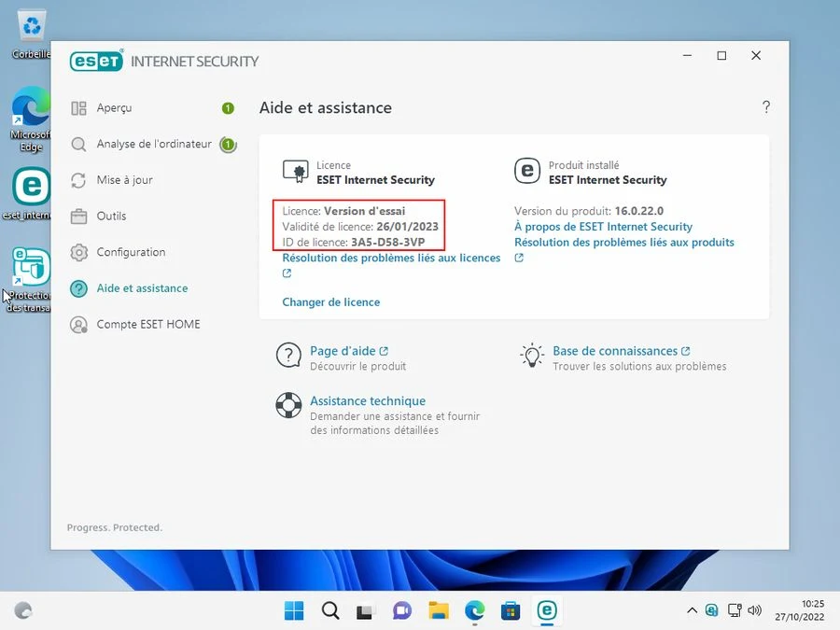Select product version 16.0.22.0 text
840x630 pixels.
pos(638,211)
